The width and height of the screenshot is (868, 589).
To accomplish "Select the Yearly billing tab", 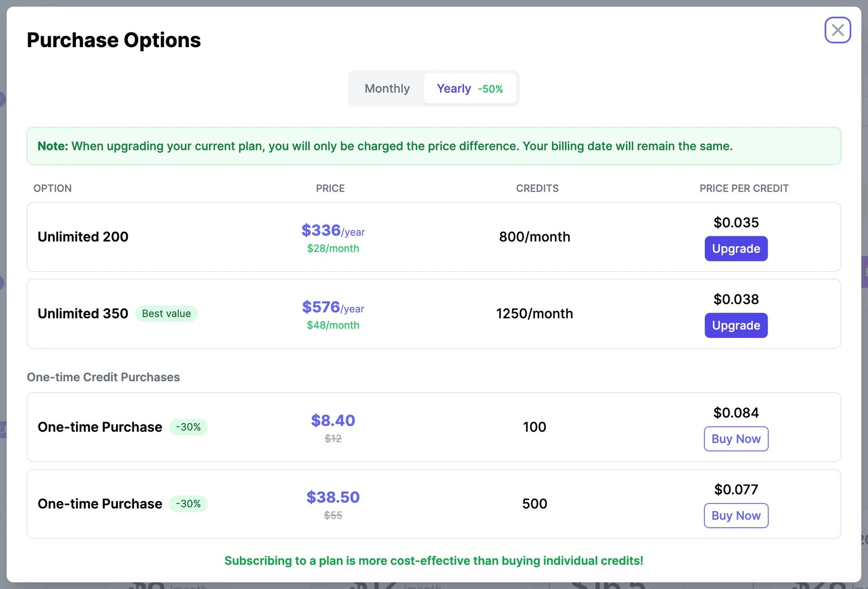I will (x=470, y=88).
